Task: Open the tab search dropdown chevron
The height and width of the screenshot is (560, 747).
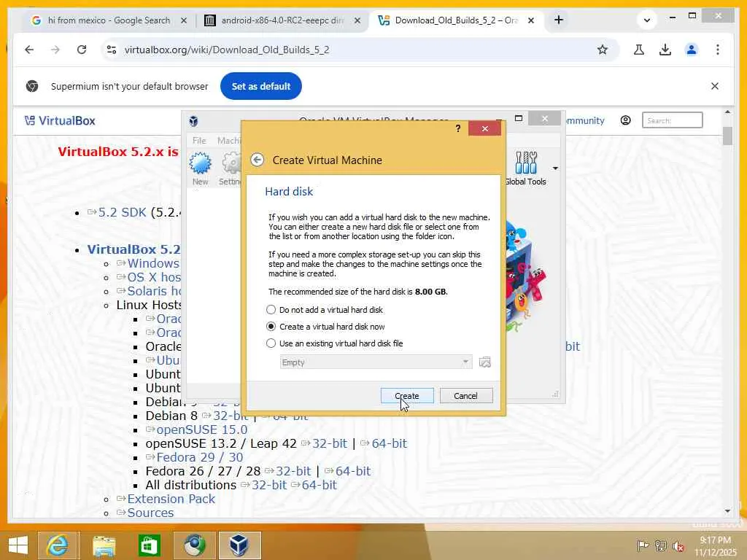Action: tap(646, 20)
